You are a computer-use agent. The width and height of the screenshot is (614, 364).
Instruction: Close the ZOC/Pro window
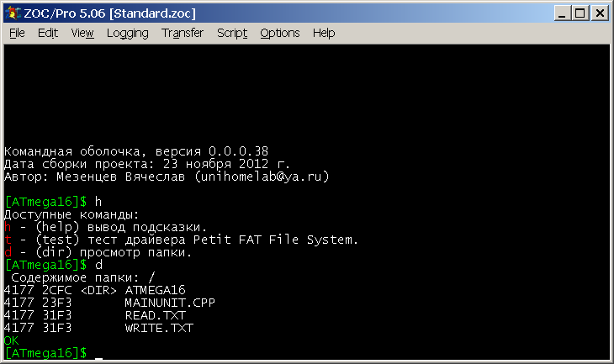point(601,13)
